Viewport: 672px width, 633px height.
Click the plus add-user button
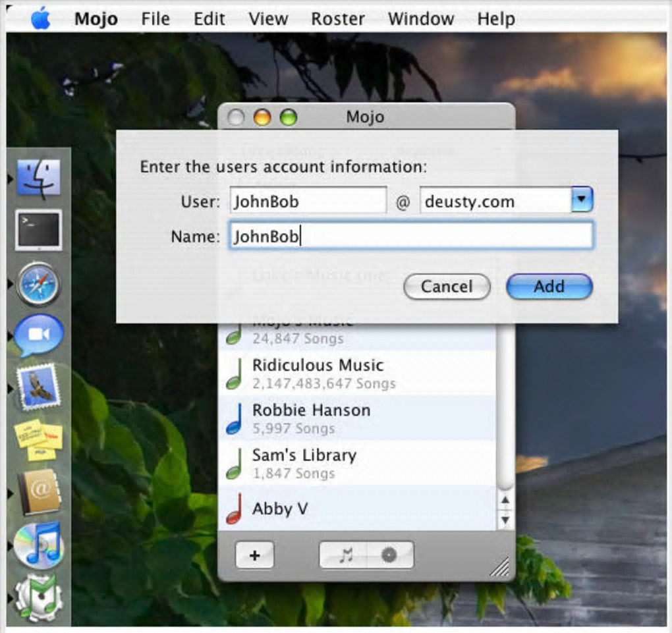[254, 555]
